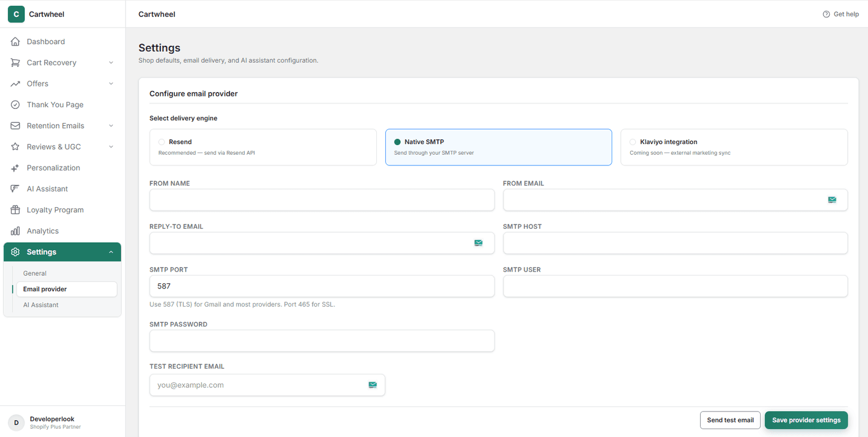Click the Get help question mark icon
This screenshot has height=437, width=868.
[826, 14]
